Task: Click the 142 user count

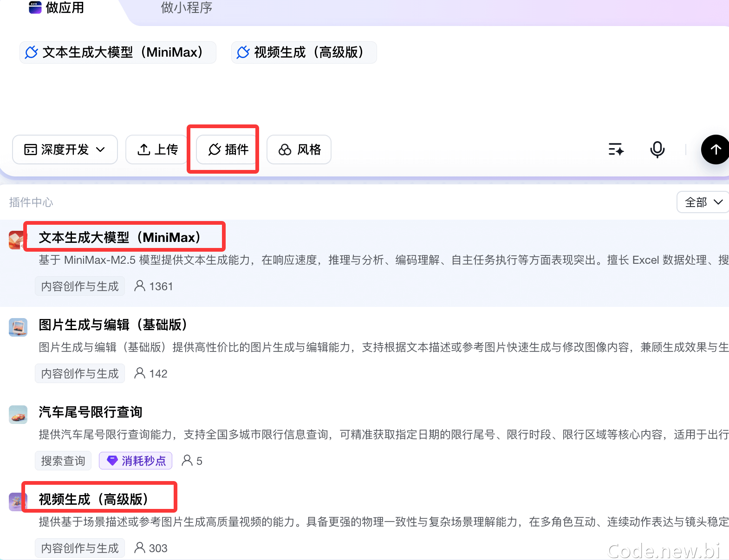Action: [151, 374]
